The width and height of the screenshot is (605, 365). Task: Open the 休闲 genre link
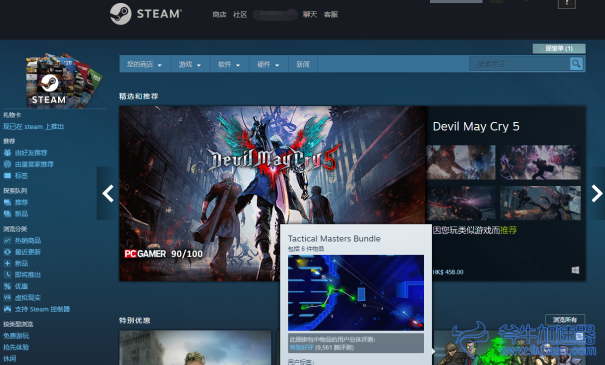(x=10, y=358)
